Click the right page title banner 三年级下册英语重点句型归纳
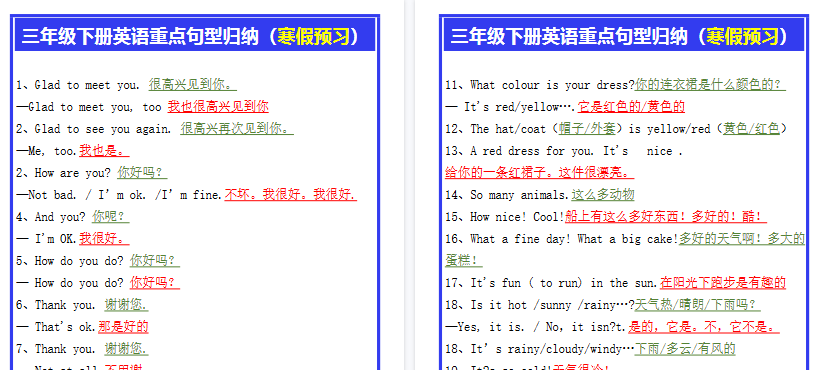The width and height of the screenshot is (826, 370). coord(624,35)
